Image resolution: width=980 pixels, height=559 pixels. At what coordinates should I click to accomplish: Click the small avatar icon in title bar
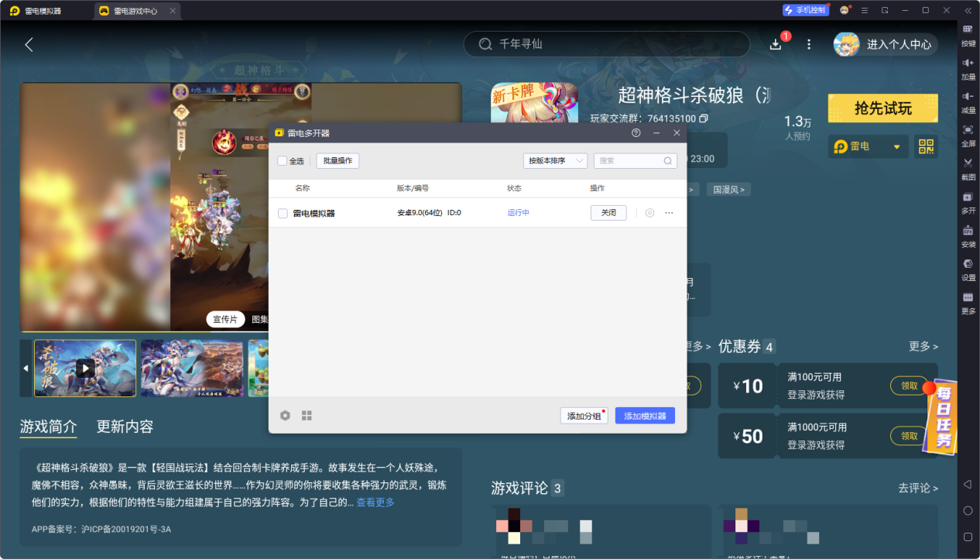(x=845, y=10)
